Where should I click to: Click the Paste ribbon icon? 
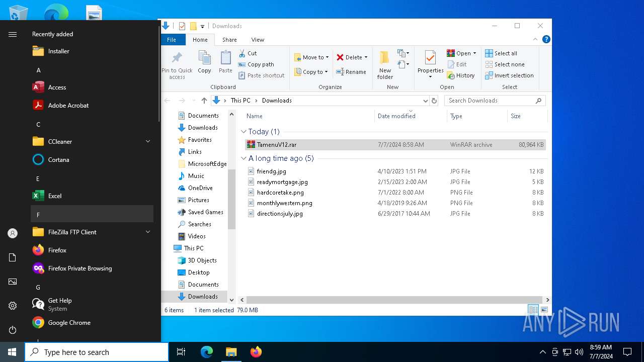[225, 57]
